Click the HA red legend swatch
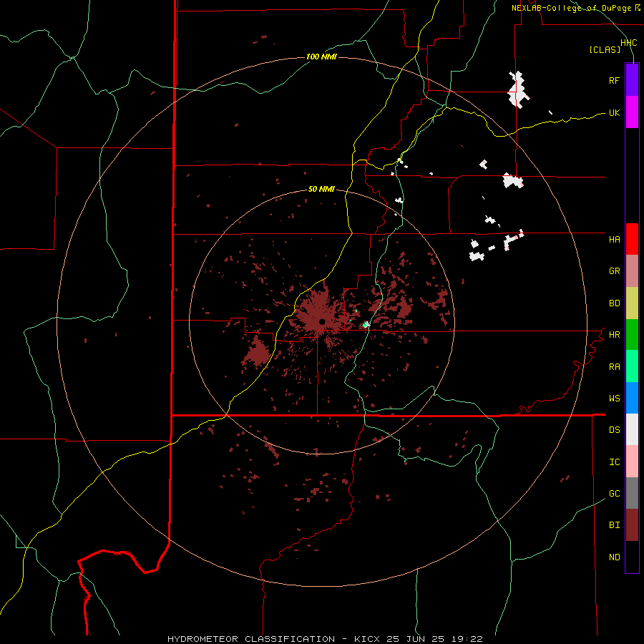This screenshot has width=644, height=644. click(x=632, y=239)
